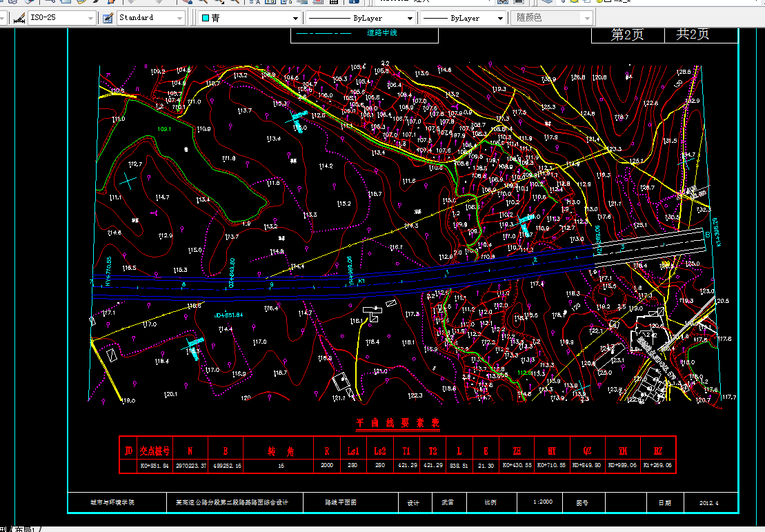Screen dimensions: 765x532
Task: Select the K0+430.55 ZH station value
Action: (517, 465)
